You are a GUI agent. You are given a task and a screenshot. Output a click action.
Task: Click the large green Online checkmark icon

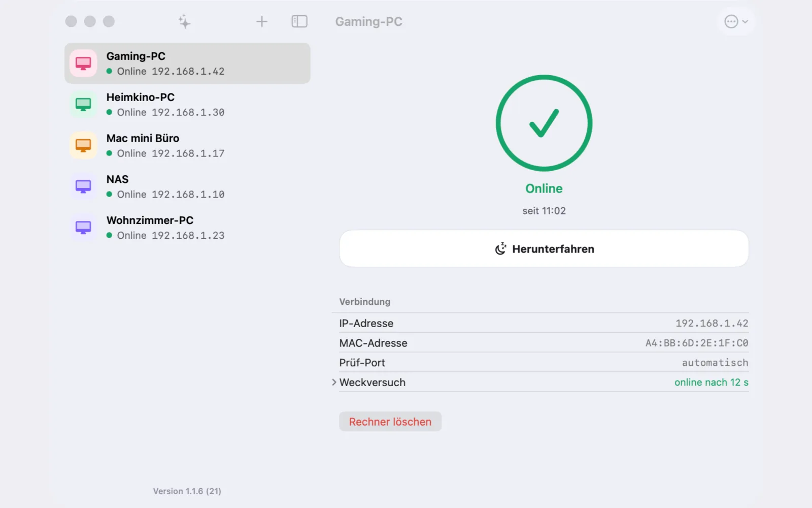(544, 123)
